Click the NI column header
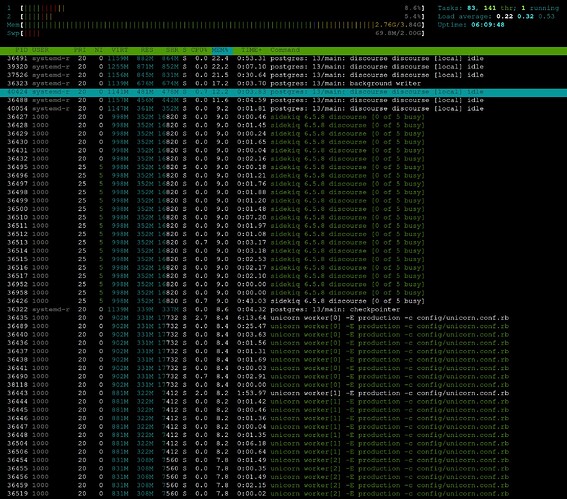This screenshot has width=567, height=499. tap(99, 50)
